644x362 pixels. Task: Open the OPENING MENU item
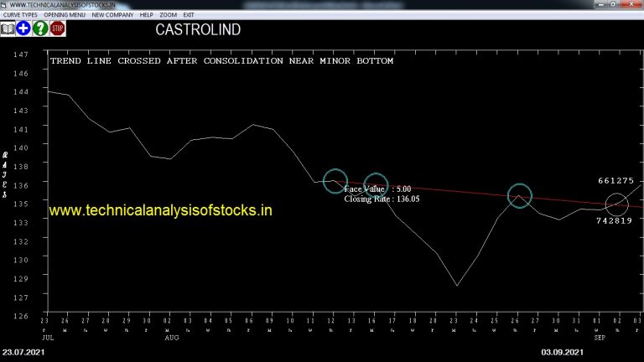[65, 15]
